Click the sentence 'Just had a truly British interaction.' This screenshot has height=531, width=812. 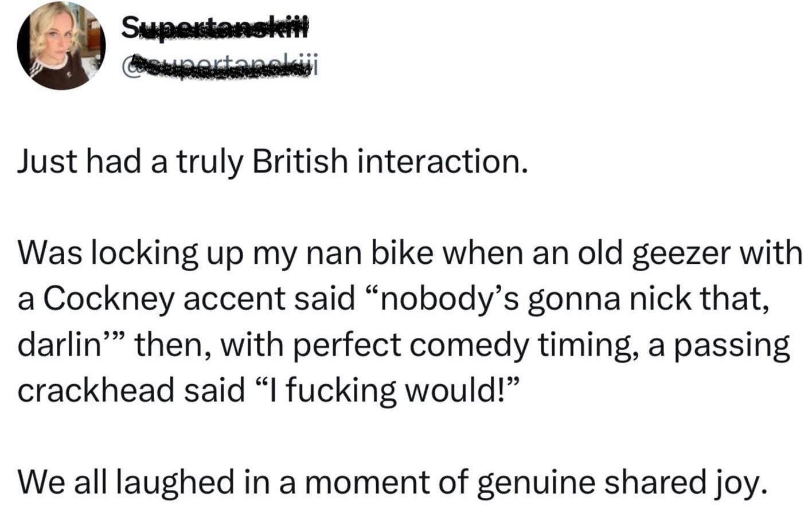[x=271, y=162]
